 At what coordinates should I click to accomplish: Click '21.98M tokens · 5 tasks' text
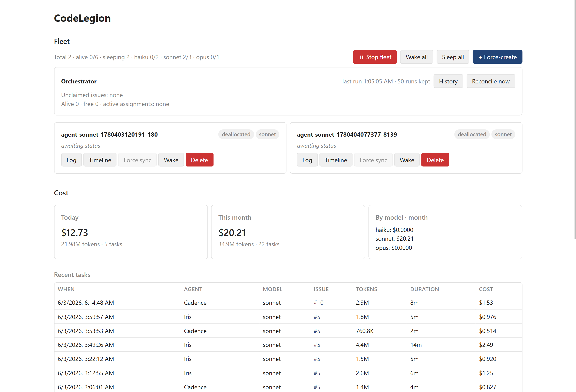(92, 244)
